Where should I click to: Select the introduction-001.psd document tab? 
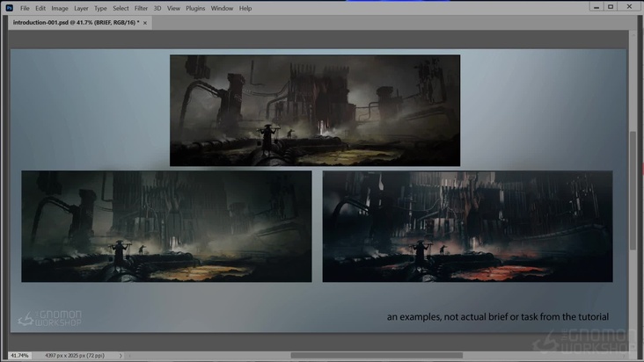(76, 22)
